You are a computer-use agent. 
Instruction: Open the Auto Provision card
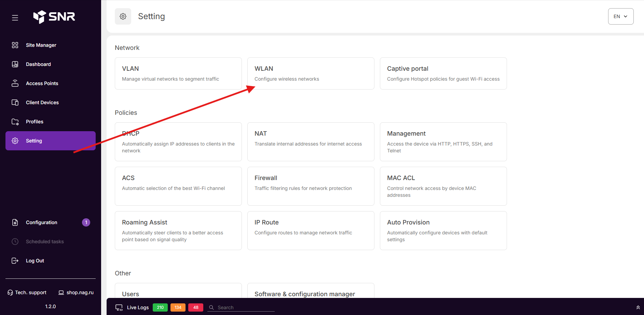[x=443, y=231]
